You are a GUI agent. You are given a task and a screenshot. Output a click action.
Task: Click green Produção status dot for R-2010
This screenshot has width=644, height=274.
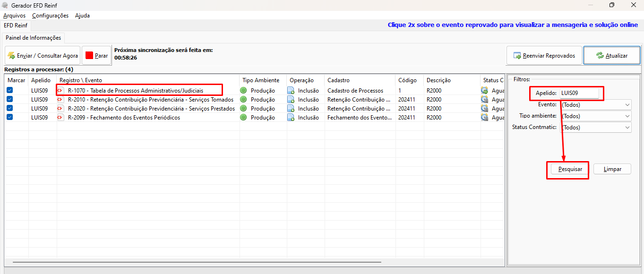[x=244, y=99]
